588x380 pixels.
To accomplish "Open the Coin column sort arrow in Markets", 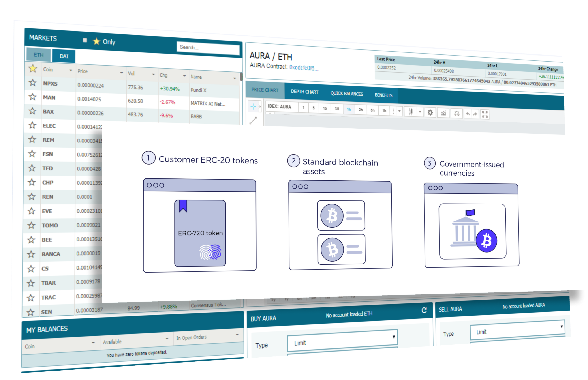I will 71,70.
